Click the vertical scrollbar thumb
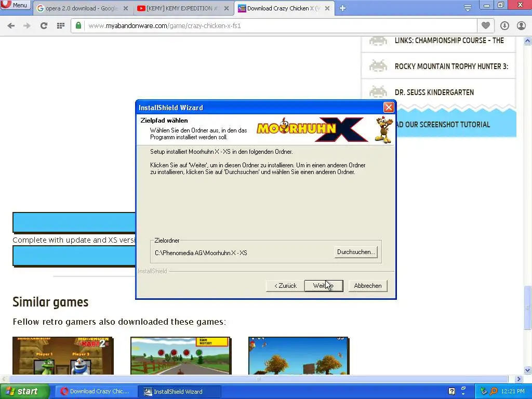This screenshot has width=532, height=399. pyautogui.click(x=528, y=308)
